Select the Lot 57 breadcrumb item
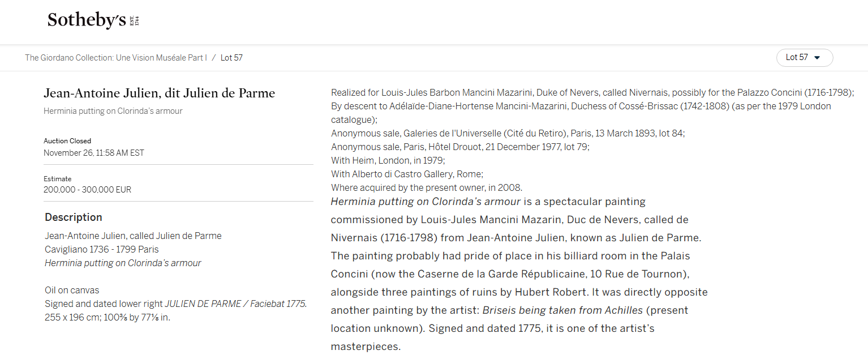This screenshot has width=868, height=363. (231, 58)
